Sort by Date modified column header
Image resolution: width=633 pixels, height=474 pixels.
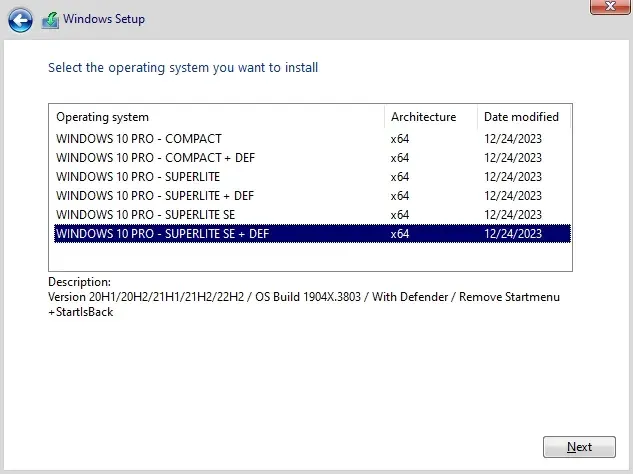pyautogui.click(x=524, y=117)
